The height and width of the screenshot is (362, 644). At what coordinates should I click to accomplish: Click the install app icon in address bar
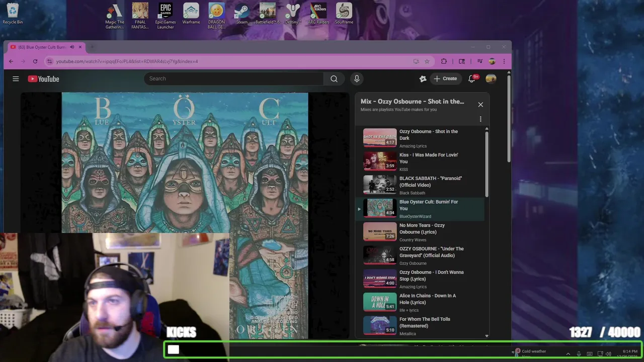point(416,61)
